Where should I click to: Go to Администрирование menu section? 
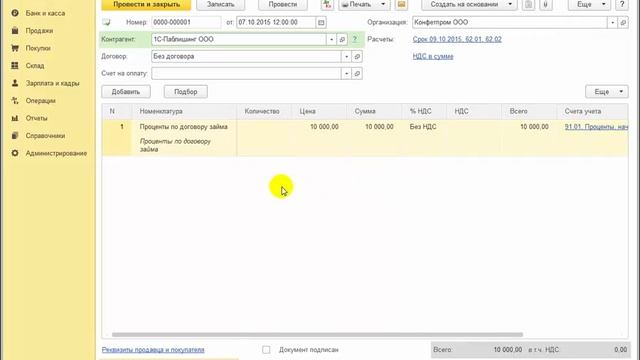56,153
